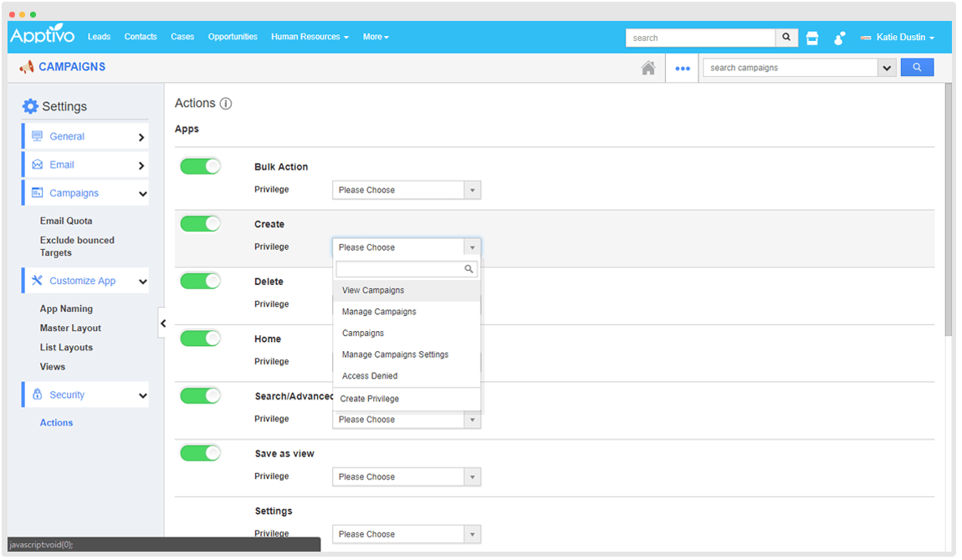Open the app store icon in header

812,38
